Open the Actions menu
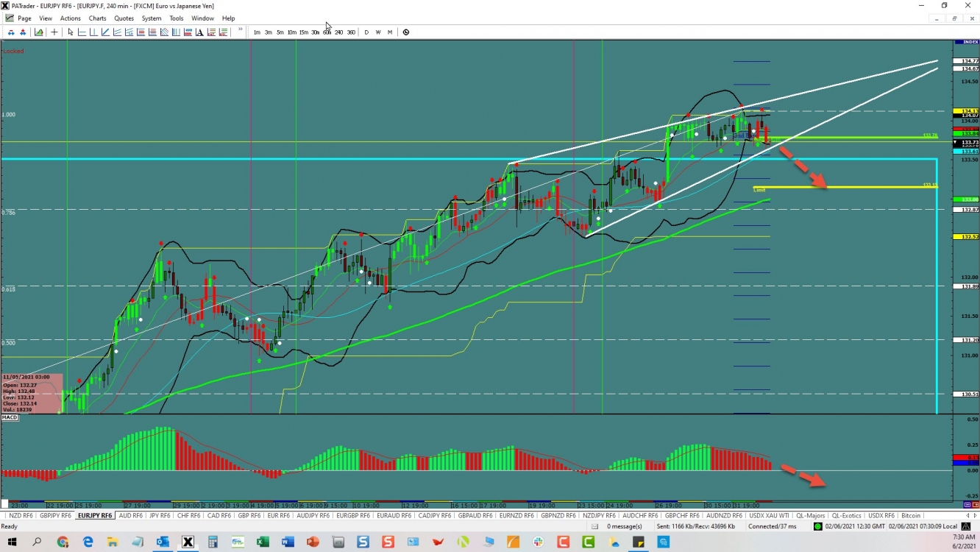The height and width of the screenshot is (552, 980). point(71,18)
